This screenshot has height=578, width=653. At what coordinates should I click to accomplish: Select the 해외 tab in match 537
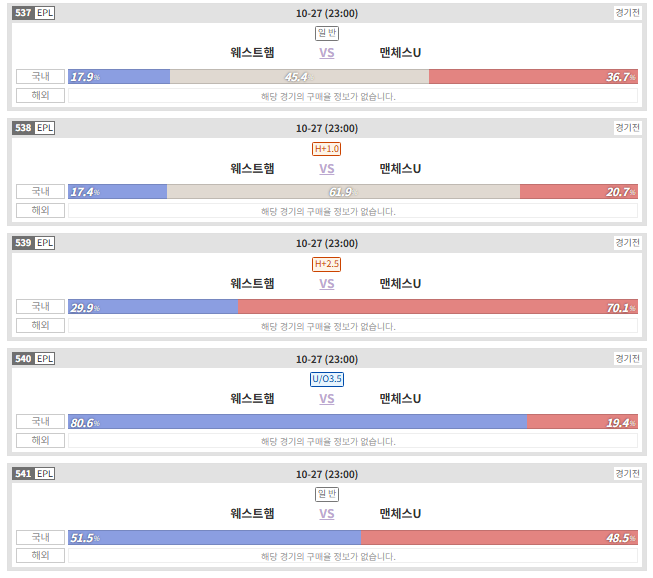40,95
